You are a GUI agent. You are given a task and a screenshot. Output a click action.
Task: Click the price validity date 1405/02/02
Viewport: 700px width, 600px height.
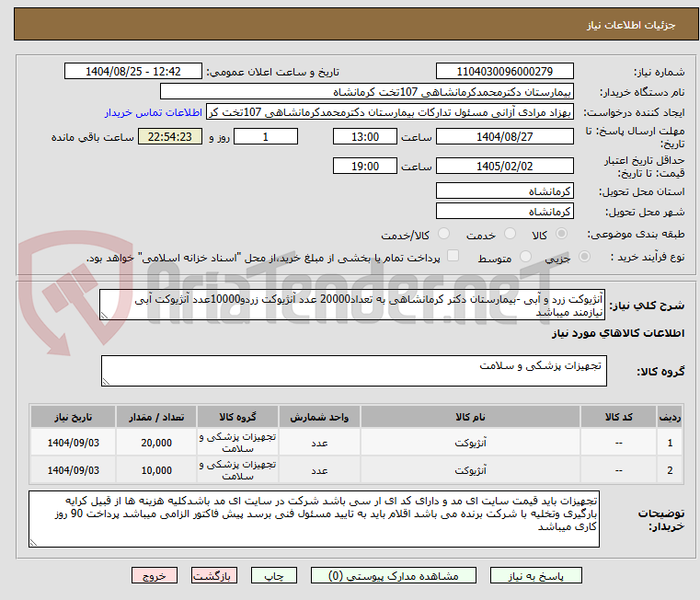coord(504,167)
